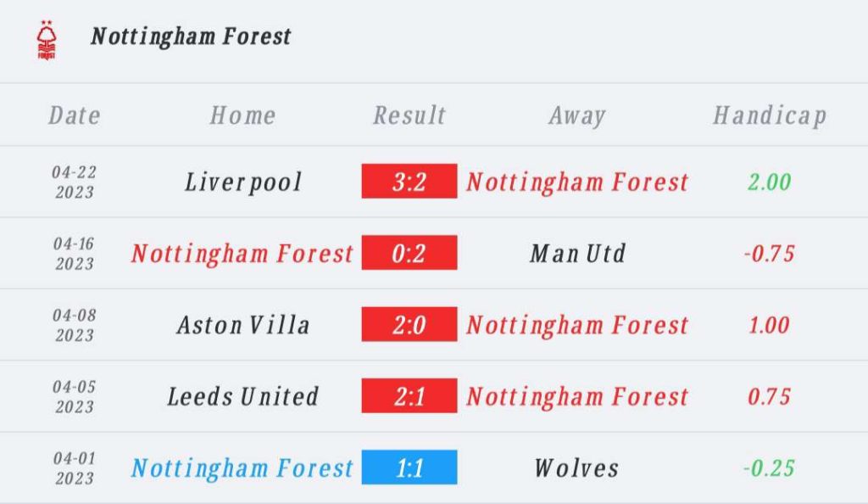
Task: Select the green -0.25 handicap value
Action: pyautogui.click(x=770, y=468)
